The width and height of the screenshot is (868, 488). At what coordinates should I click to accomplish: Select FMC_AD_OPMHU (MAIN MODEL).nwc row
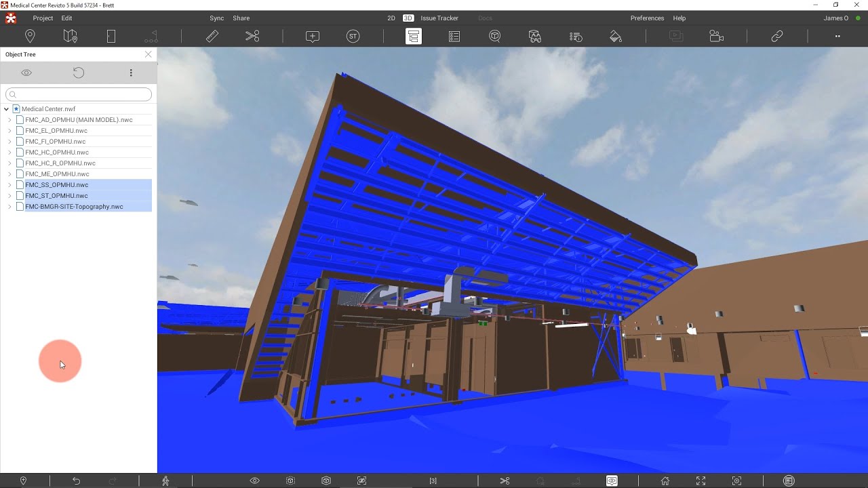coord(79,120)
